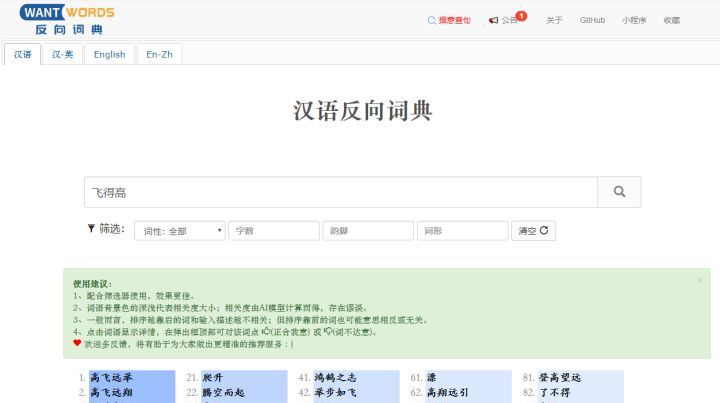Switch to the 汉语 tab

click(22, 54)
